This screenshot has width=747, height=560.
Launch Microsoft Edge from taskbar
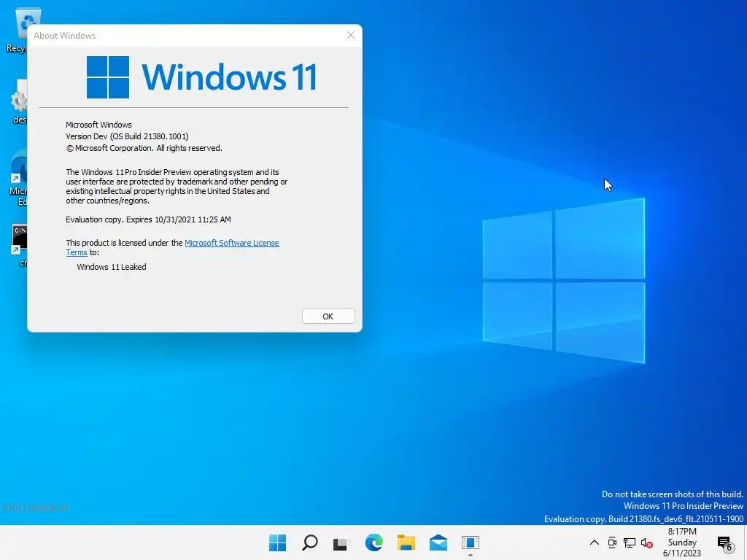tap(374, 542)
